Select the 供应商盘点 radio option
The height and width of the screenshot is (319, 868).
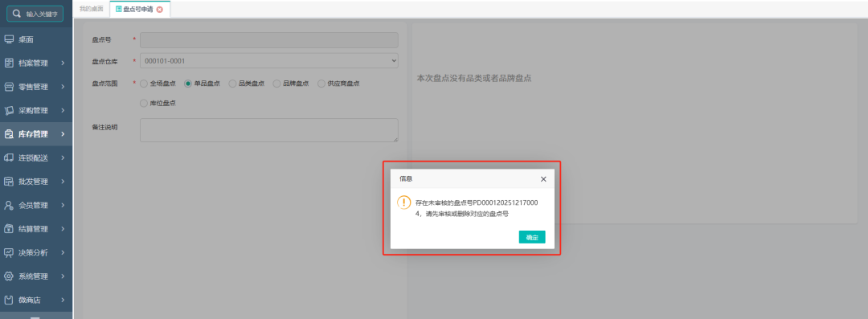(x=321, y=84)
